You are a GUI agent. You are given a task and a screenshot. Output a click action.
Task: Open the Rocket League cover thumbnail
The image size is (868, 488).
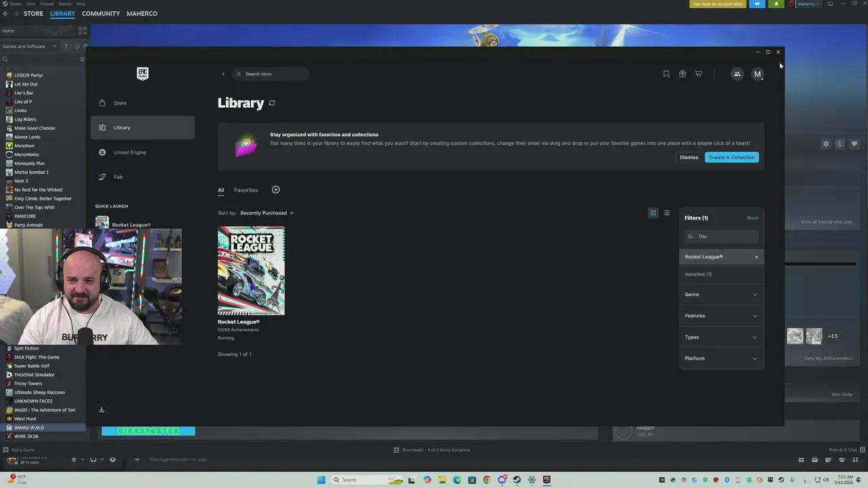pos(251,270)
